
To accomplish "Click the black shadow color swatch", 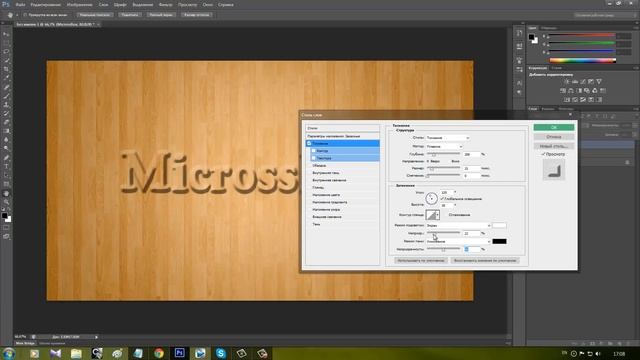I will click(499, 241).
